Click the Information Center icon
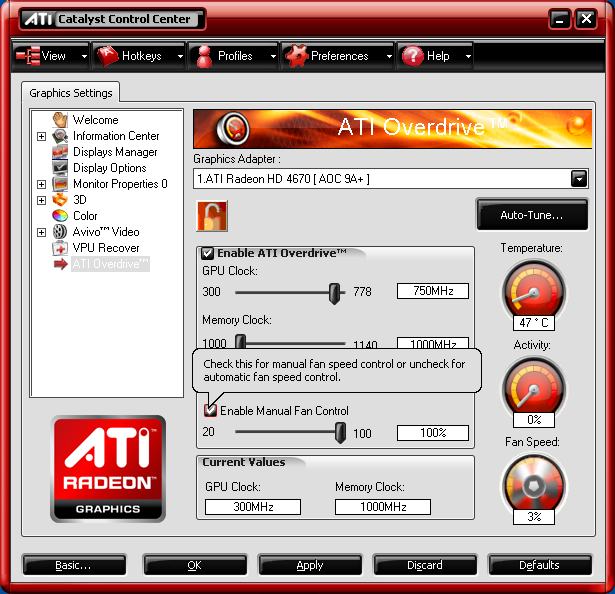The width and height of the screenshot is (615, 594). click(60, 136)
